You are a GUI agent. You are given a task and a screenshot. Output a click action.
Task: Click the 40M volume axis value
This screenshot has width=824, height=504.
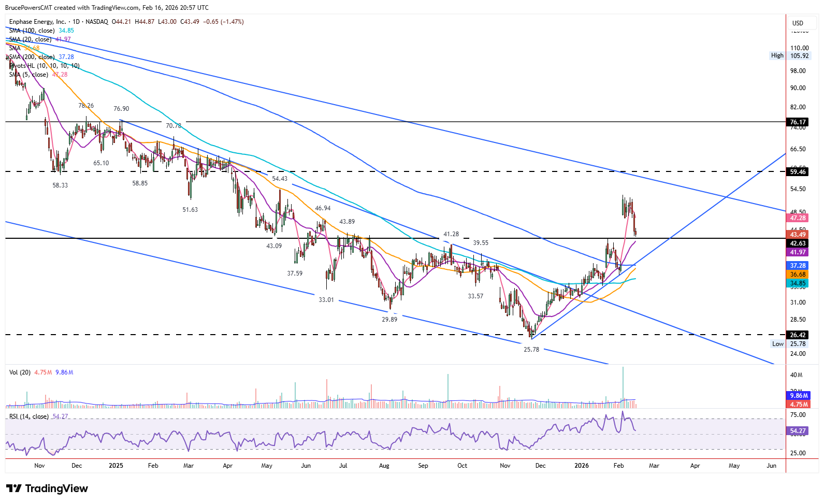(x=797, y=375)
